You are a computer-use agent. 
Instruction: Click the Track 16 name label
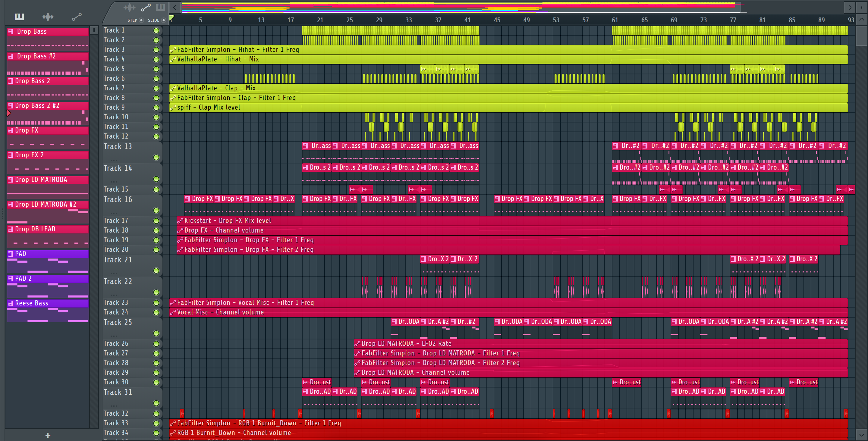tap(118, 199)
